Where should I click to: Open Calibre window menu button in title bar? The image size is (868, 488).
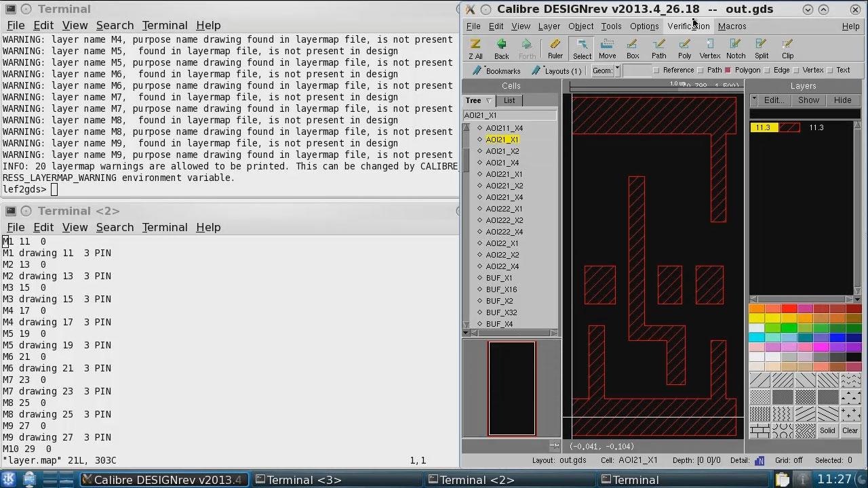(470, 9)
